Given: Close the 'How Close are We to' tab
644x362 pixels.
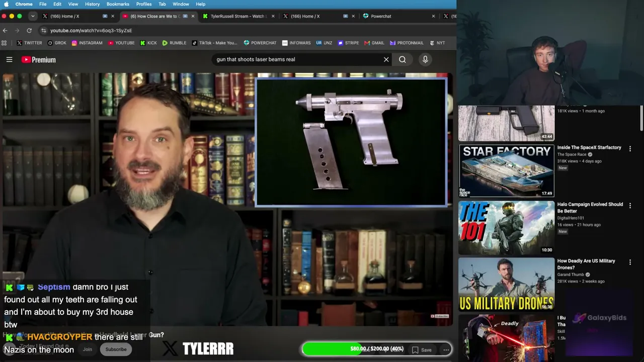Looking at the screenshot, I should click(x=193, y=16).
